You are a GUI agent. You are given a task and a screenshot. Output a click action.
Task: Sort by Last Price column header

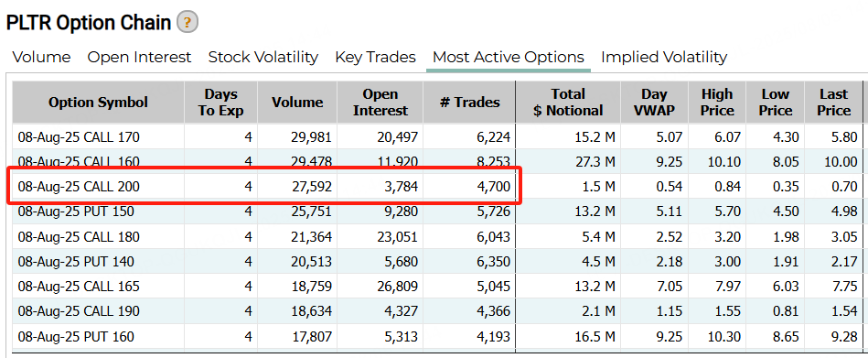point(833,102)
